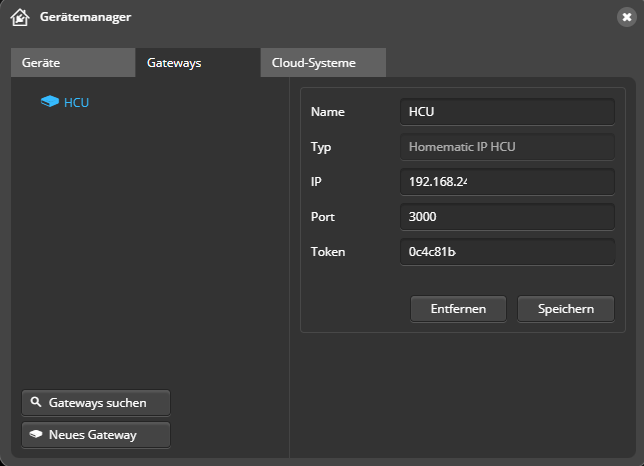Open the Cloud-Systeme tab

[x=323, y=62]
